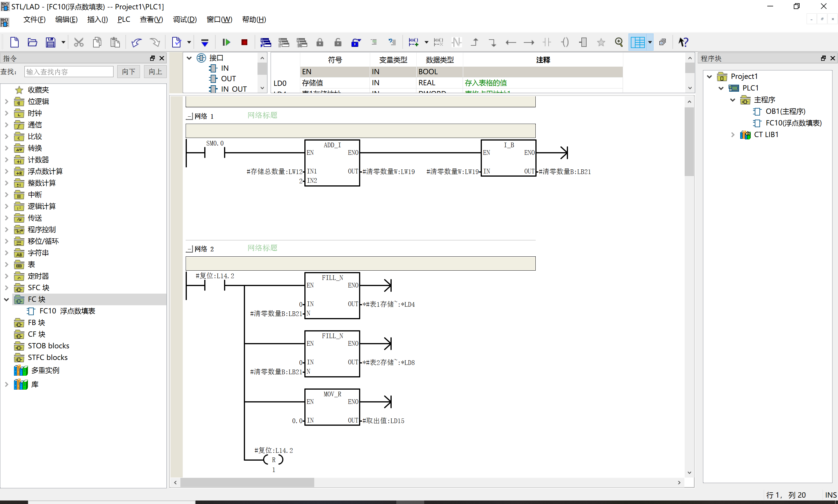
Task: Close the 程序块 panel
Action: click(832, 58)
